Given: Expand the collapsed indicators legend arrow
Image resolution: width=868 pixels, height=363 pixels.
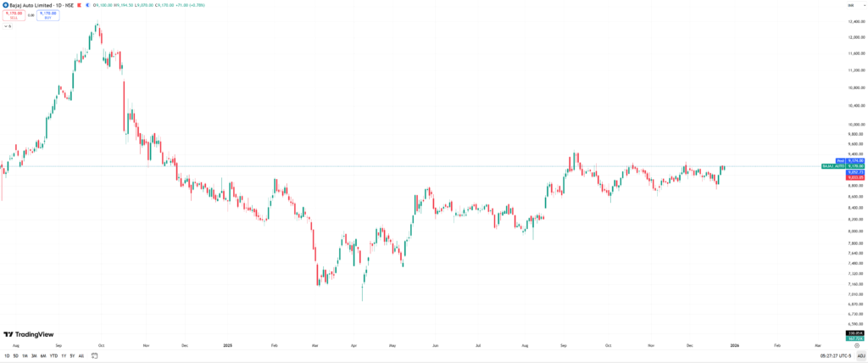Looking at the screenshot, I should [6, 25].
